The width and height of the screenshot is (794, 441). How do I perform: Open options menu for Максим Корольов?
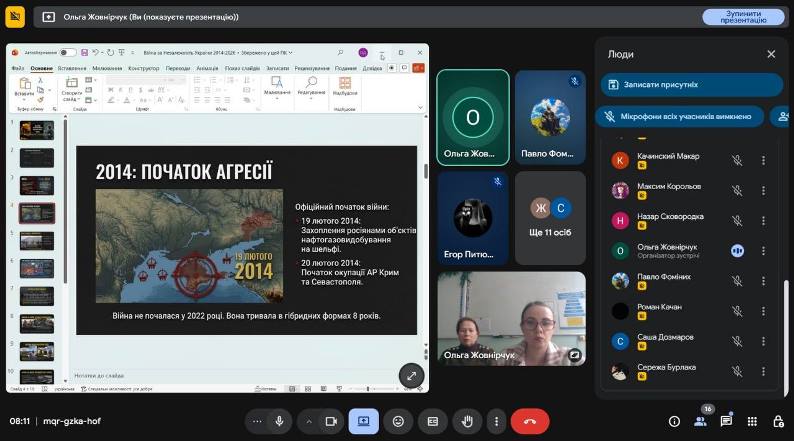[x=763, y=190]
